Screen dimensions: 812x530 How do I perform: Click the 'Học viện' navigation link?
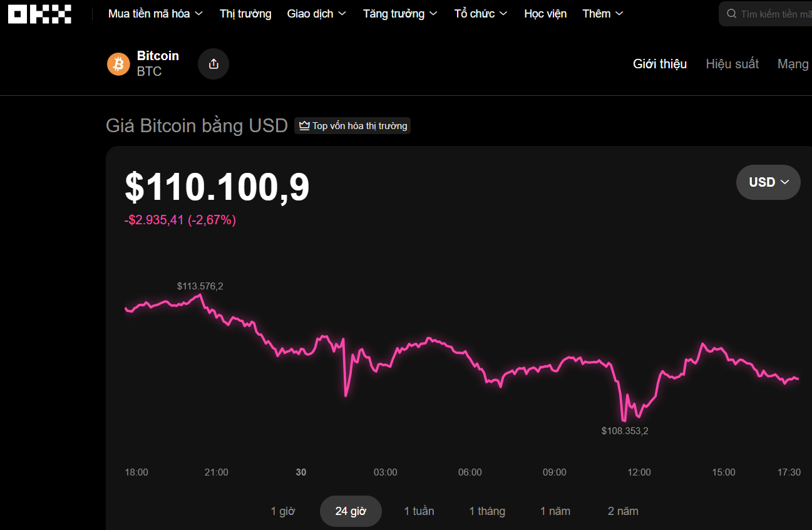pos(545,13)
